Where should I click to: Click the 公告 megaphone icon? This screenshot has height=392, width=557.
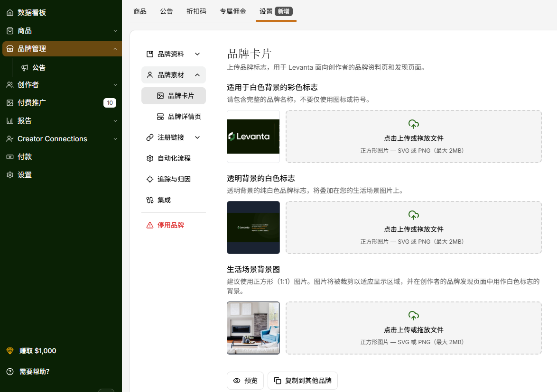coord(25,68)
